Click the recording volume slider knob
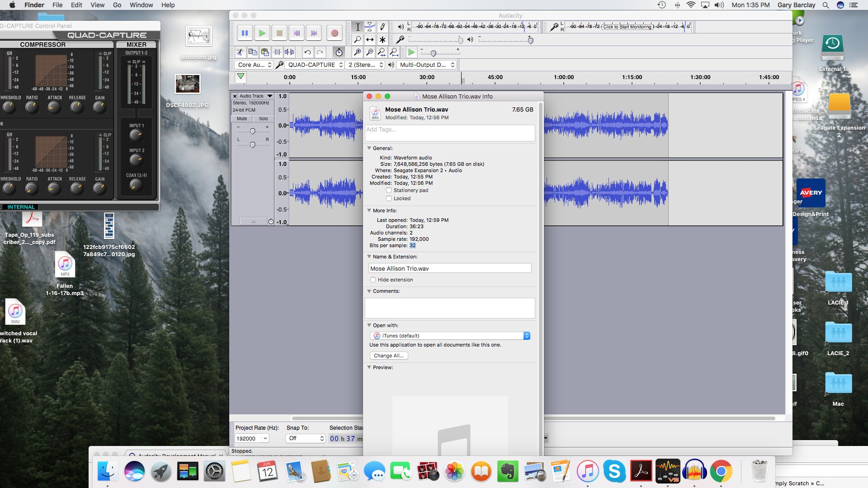Viewport: 868px width, 488px height. (461, 40)
